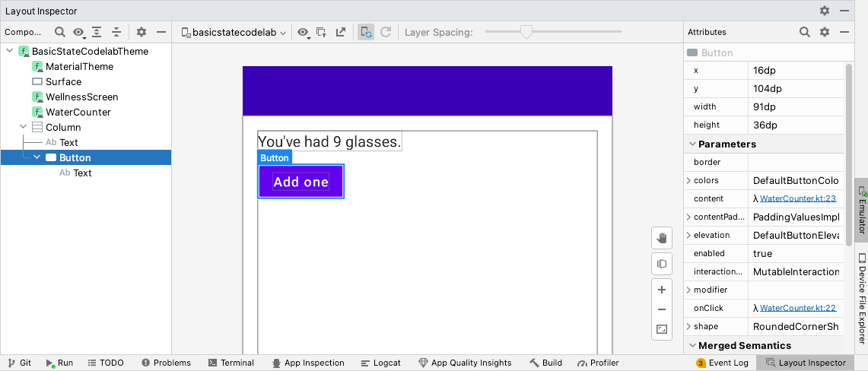Expand the colors attribute row
The height and width of the screenshot is (371, 868).
click(x=689, y=180)
